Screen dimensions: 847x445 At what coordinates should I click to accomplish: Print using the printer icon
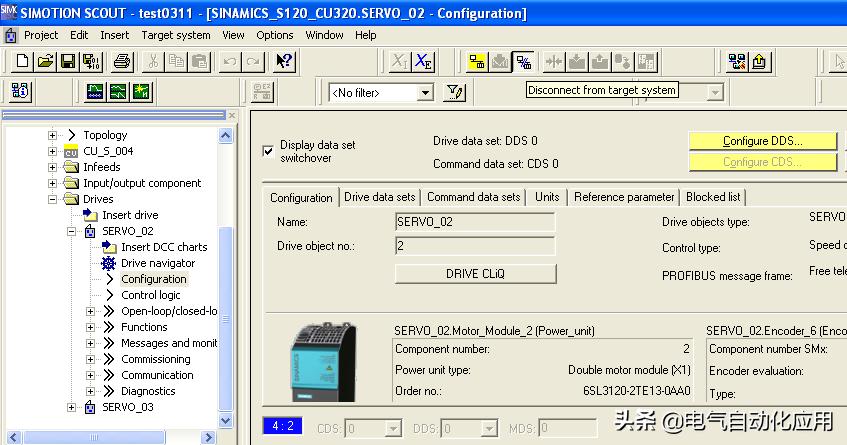[x=122, y=62]
